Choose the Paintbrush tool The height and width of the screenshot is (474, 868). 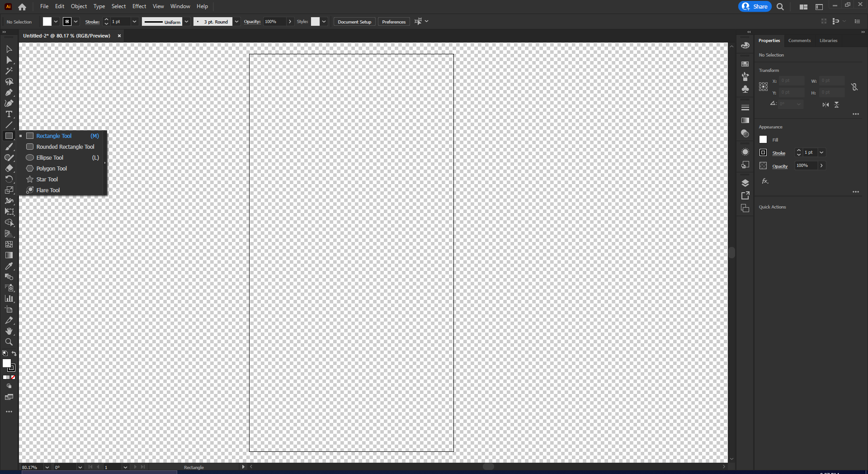coord(9,147)
